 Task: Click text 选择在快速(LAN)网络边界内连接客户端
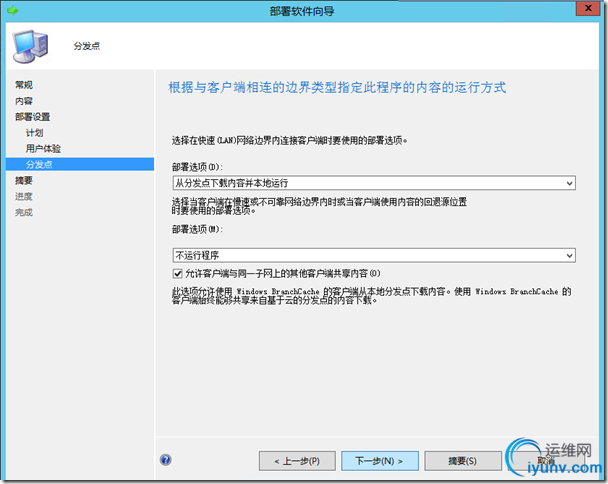[290, 140]
